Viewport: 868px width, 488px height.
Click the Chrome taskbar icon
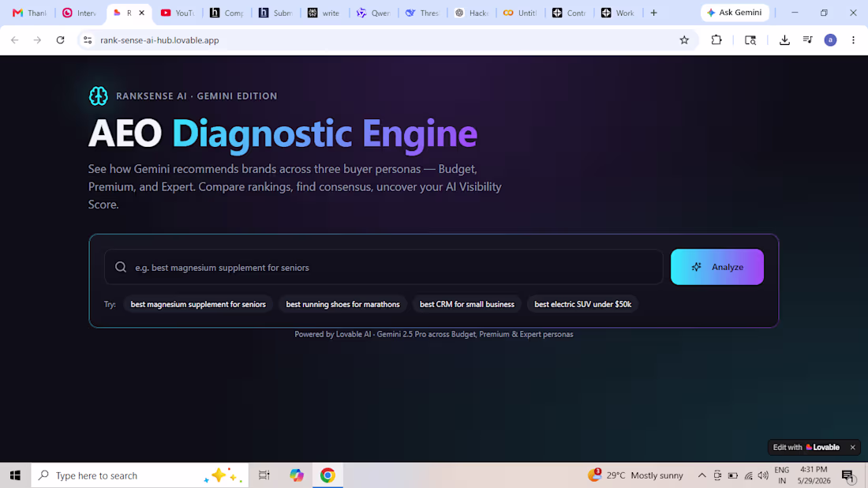click(327, 475)
